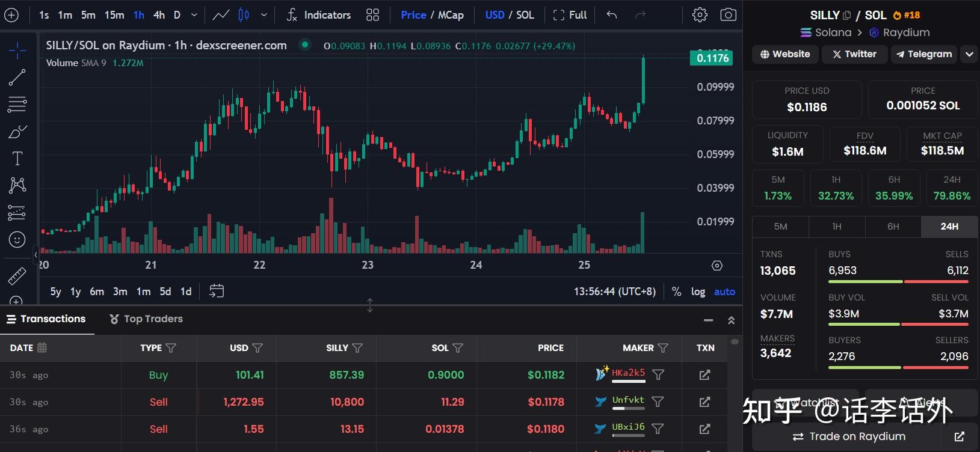Set chart interval to 1h
Screen dimensions: 980x452
(139, 15)
